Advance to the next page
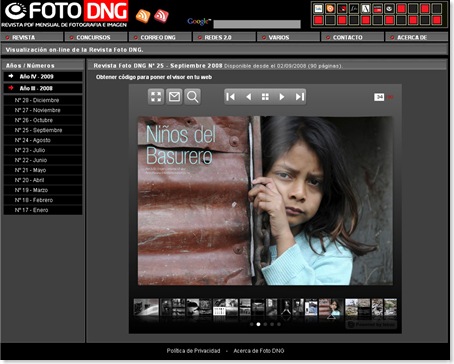Screen dimensions: 454x364 click(x=282, y=97)
